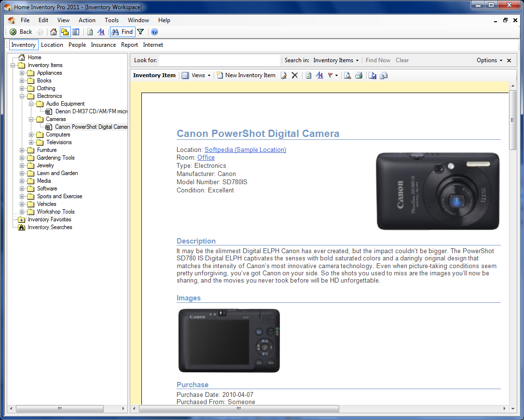Save item report using disk icon

point(372,75)
